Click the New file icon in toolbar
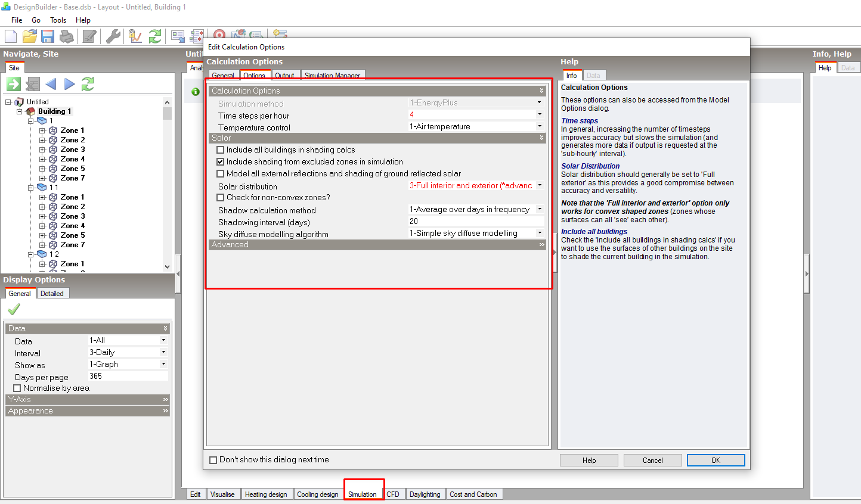The image size is (861, 504). pos(11,36)
